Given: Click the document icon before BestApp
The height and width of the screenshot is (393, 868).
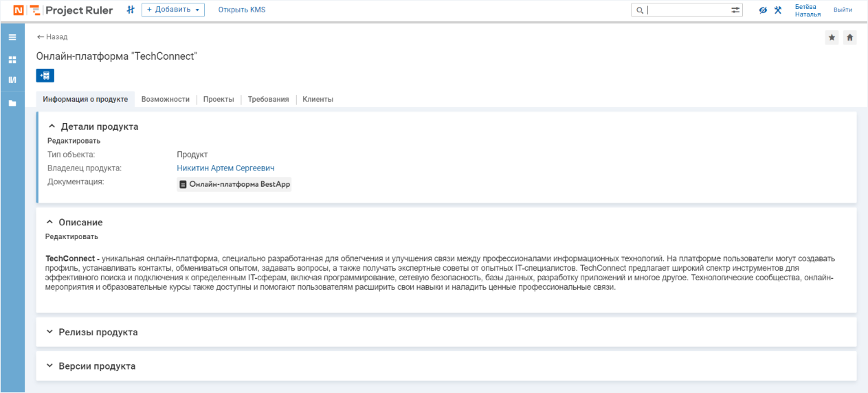Looking at the screenshot, I should click(183, 185).
